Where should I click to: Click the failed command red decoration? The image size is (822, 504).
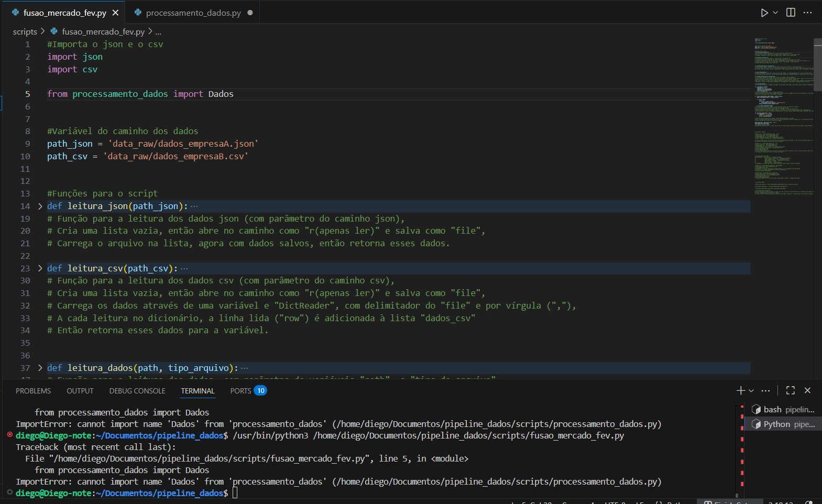[9, 435]
